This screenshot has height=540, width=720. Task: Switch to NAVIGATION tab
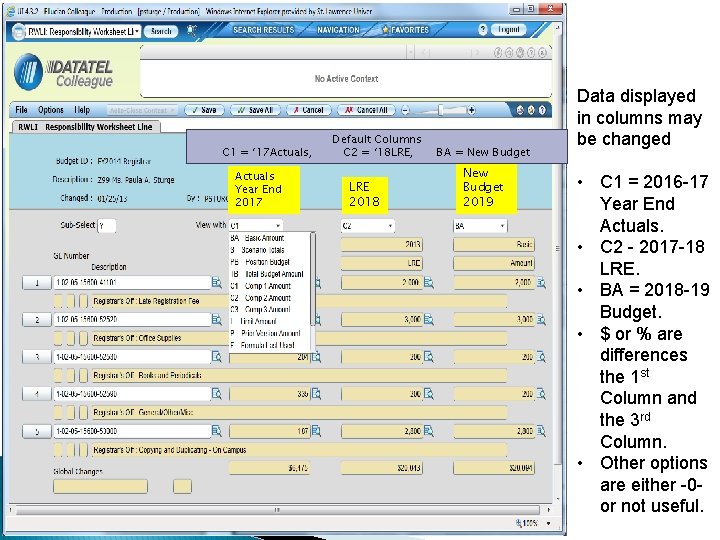tap(338, 30)
